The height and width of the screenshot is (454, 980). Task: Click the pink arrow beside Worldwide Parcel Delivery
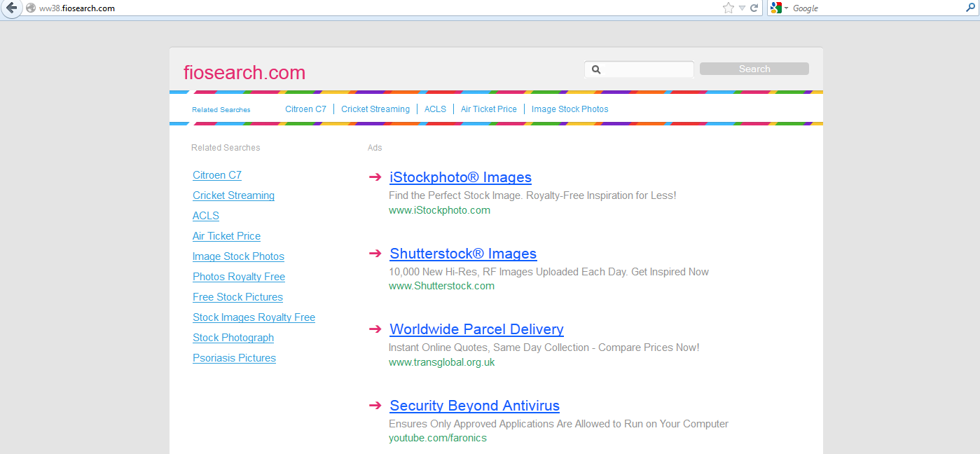pos(375,329)
